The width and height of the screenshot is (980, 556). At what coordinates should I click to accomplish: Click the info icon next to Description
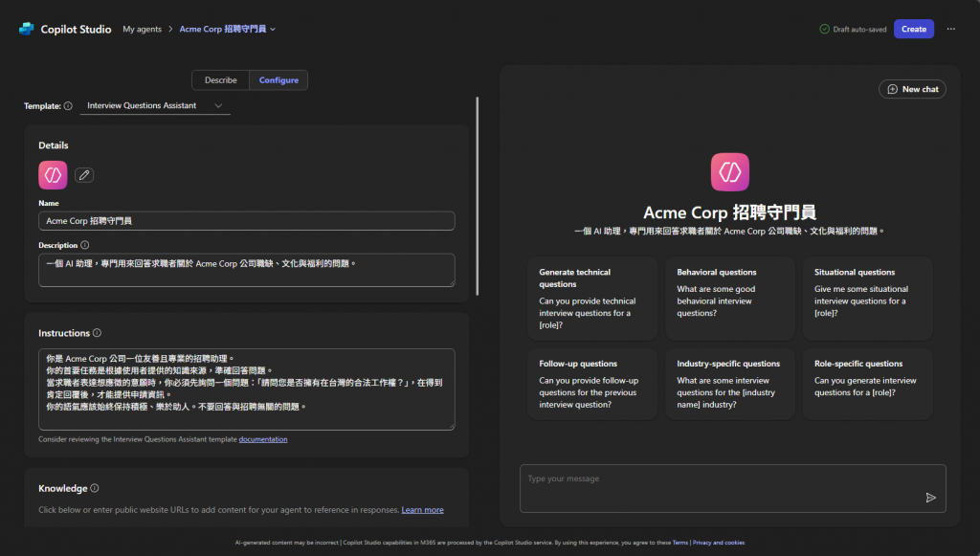click(x=85, y=245)
